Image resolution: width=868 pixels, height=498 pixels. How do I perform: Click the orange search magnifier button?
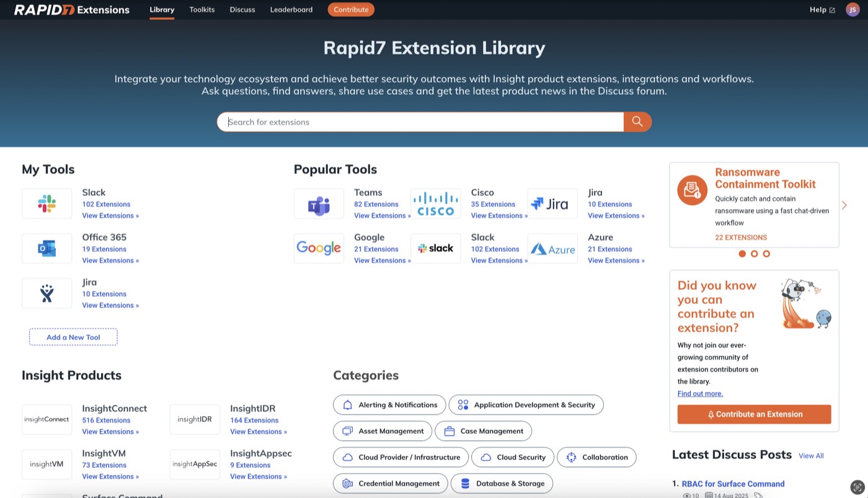point(637,122)
